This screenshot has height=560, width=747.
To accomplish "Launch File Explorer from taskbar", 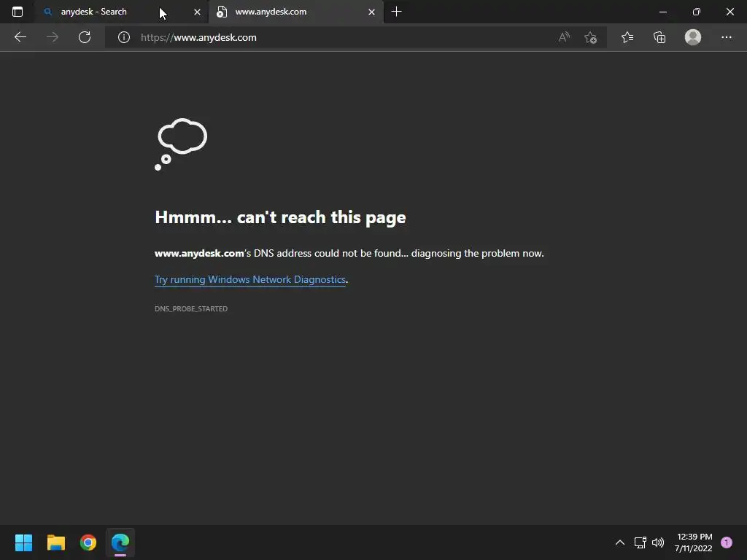I will [x=55, y=542].
